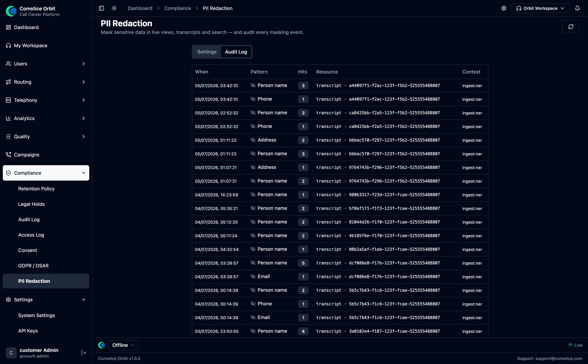Log out using the sign-out icon
This screenshot has height=364, width=588.
coord(83,353)
